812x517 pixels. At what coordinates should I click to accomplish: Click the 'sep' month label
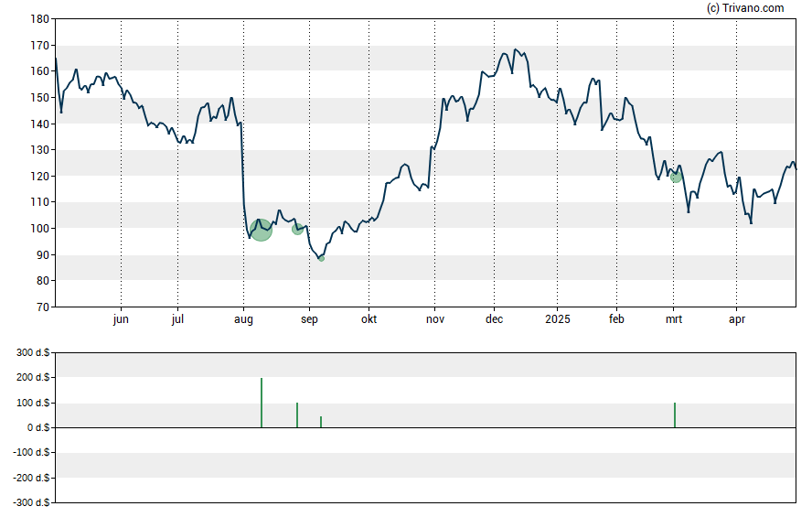(309, 319)
